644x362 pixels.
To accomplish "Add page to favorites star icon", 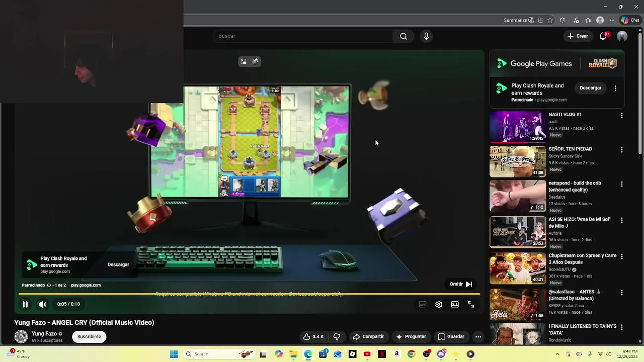I will tap(550, 20).
